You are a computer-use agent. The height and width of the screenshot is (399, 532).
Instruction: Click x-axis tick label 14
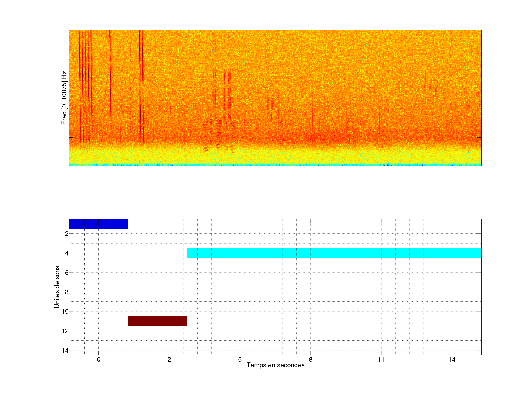[x=452, y=359]
